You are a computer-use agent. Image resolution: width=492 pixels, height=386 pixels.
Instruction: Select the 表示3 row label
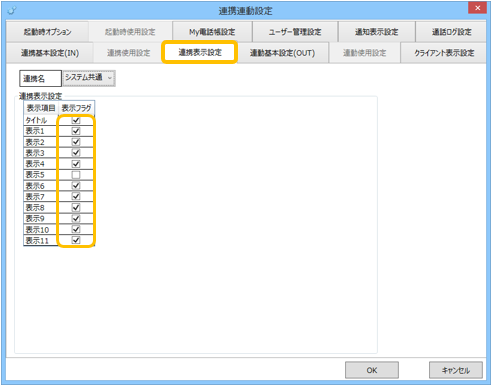click(35, 153)
